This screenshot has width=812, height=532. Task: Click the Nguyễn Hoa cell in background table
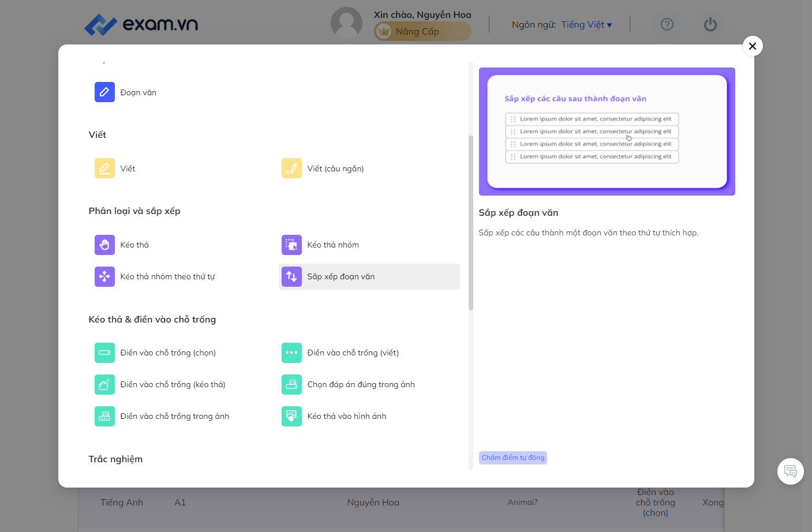[373, 503]
